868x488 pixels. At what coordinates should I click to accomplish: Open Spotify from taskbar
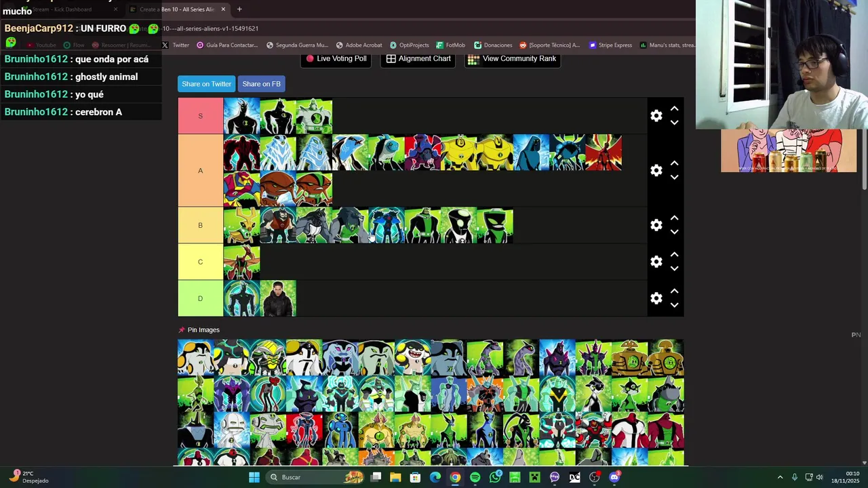pyautogui.click(x=475, y=477)
